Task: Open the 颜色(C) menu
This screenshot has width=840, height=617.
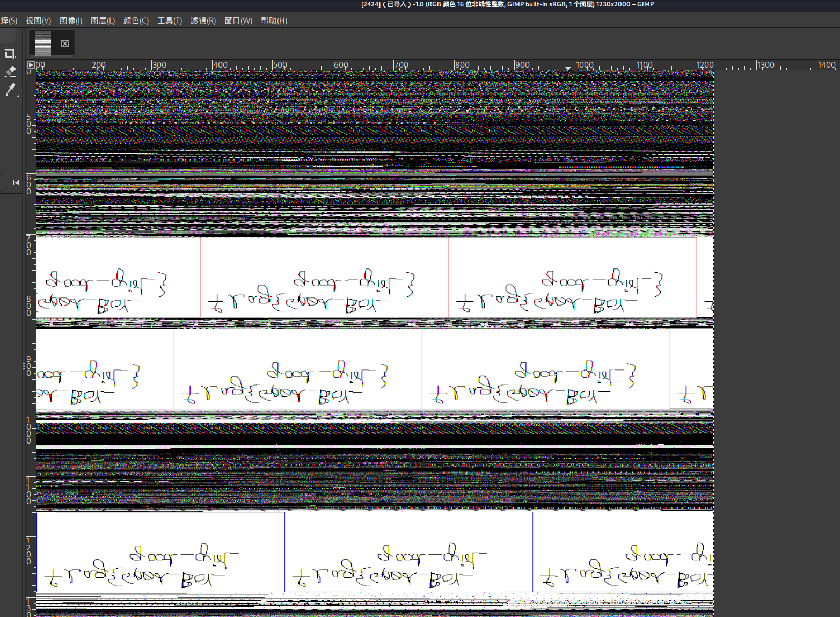Action: tap(136, 20)
